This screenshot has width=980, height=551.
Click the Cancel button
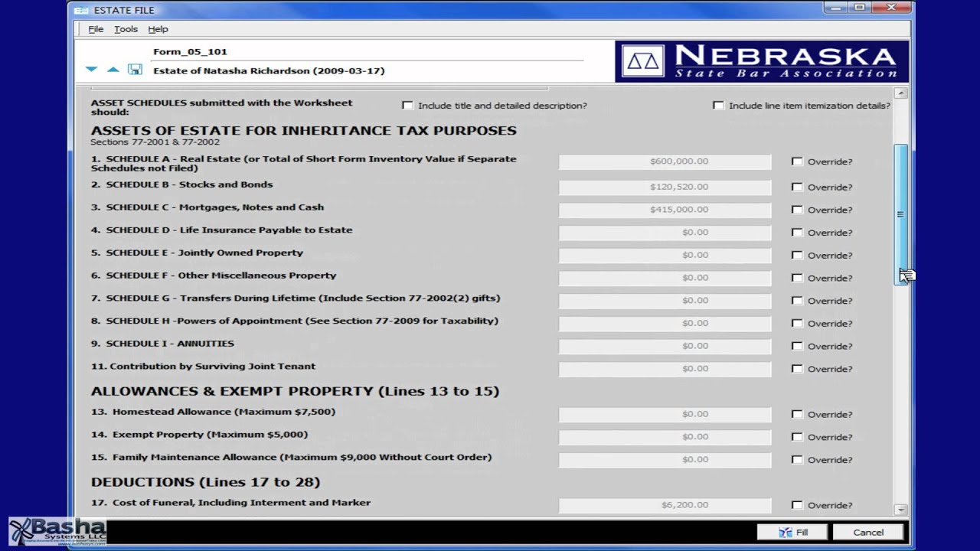tap(868, 532)
